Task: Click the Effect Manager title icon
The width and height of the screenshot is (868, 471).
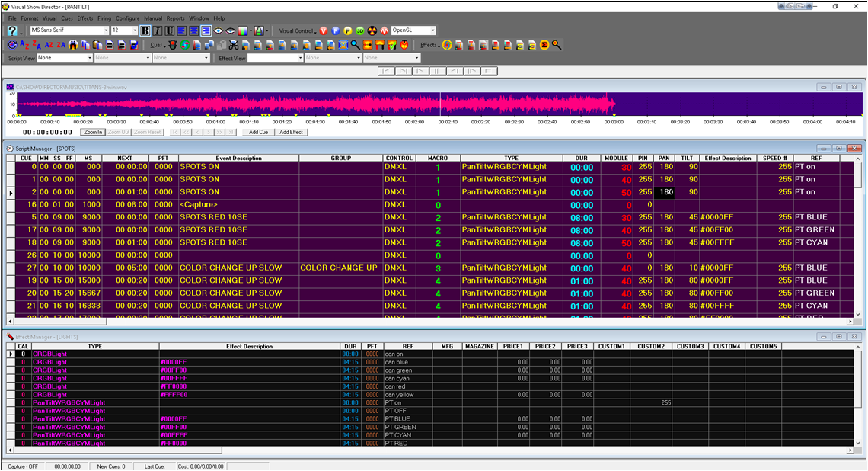Action: 10,336
